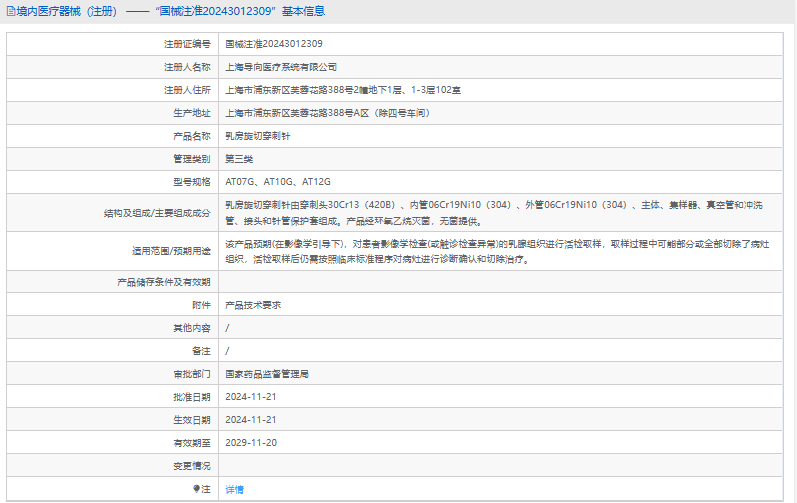Click the 管理类别 label
The height and width of the screenshot is (503, 797).
192,159
